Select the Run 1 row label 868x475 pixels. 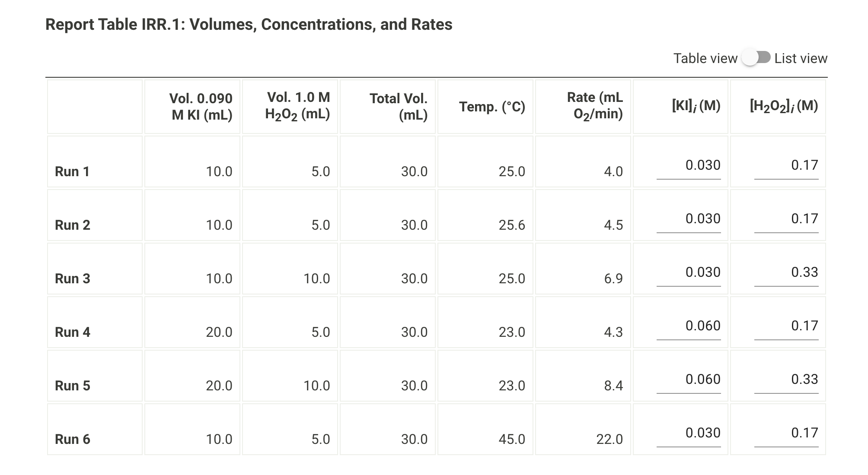(x=71, y=171)
